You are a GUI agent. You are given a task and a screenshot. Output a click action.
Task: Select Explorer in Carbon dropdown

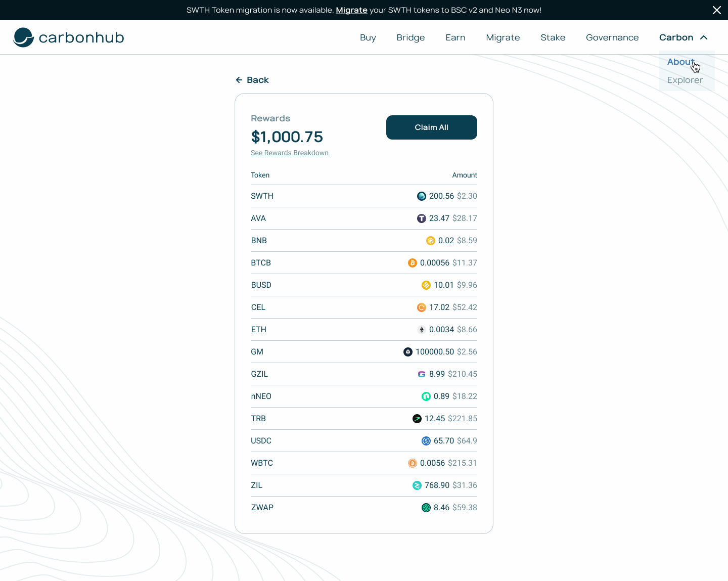pos(685,80)
